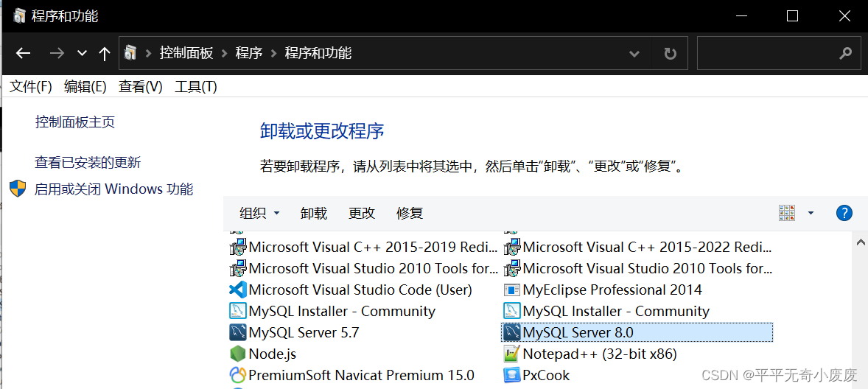Screen dimensions: 868x389
Task: Click the shield icon beside Windows 功能
Action: tap(18, 189)
